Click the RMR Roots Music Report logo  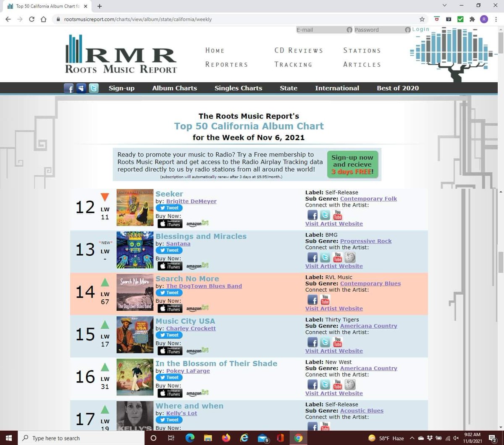tap(121, 55)
